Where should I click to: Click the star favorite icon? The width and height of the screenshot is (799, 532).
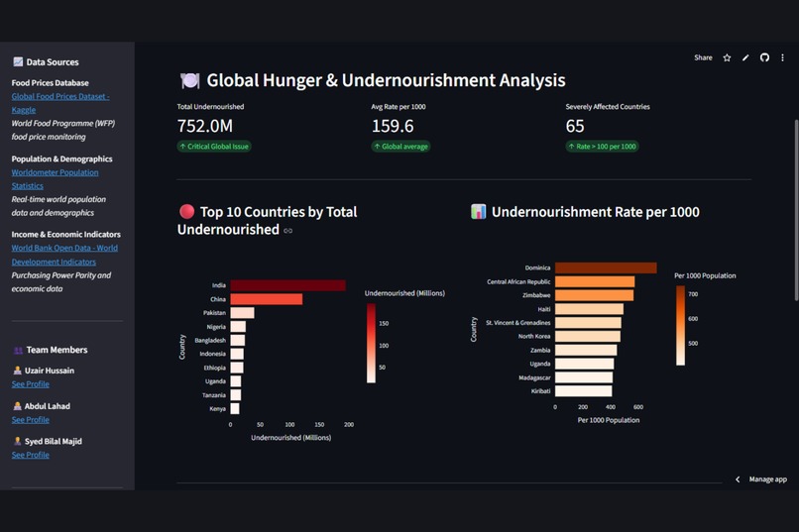click(727, 57)
